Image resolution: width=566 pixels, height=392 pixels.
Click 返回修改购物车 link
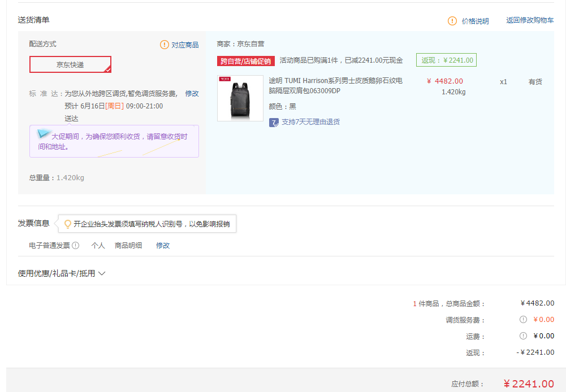(x=530, y=20)
